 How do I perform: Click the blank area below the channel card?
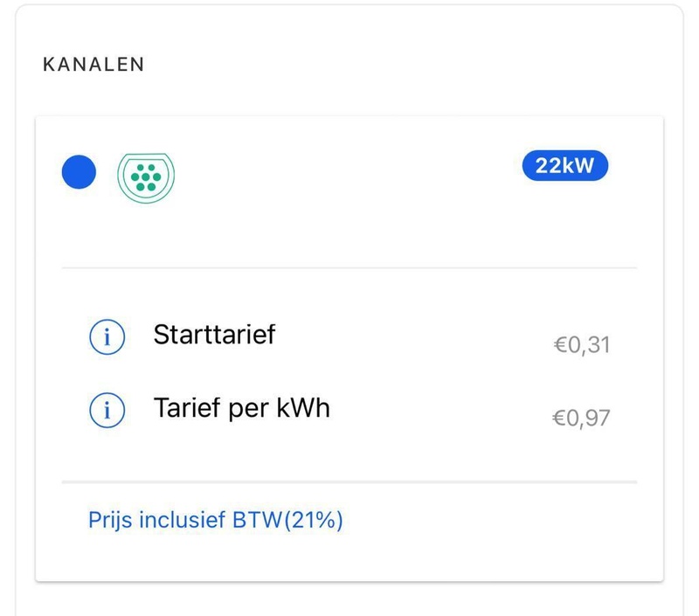pos(349,599)
